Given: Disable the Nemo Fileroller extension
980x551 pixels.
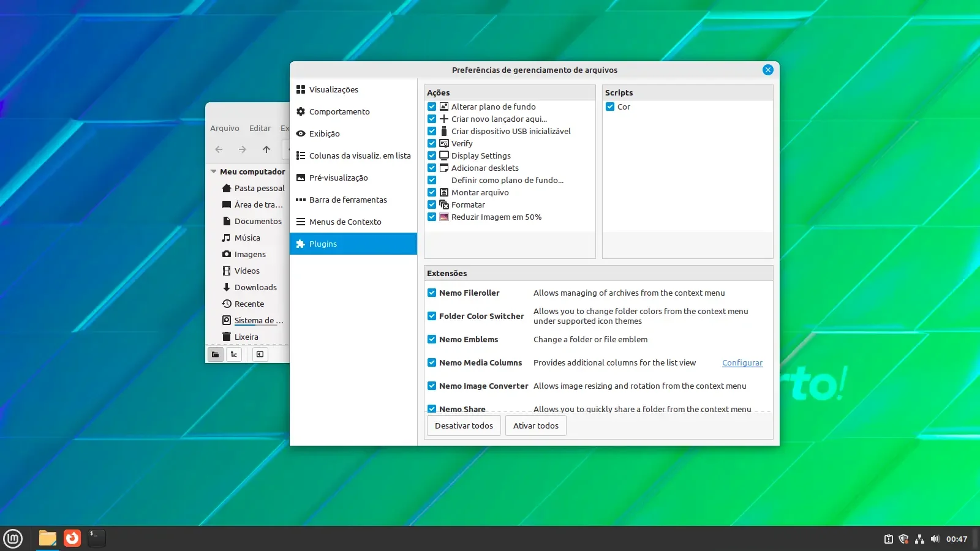Looking at the screenshot, I should (432, 293).
